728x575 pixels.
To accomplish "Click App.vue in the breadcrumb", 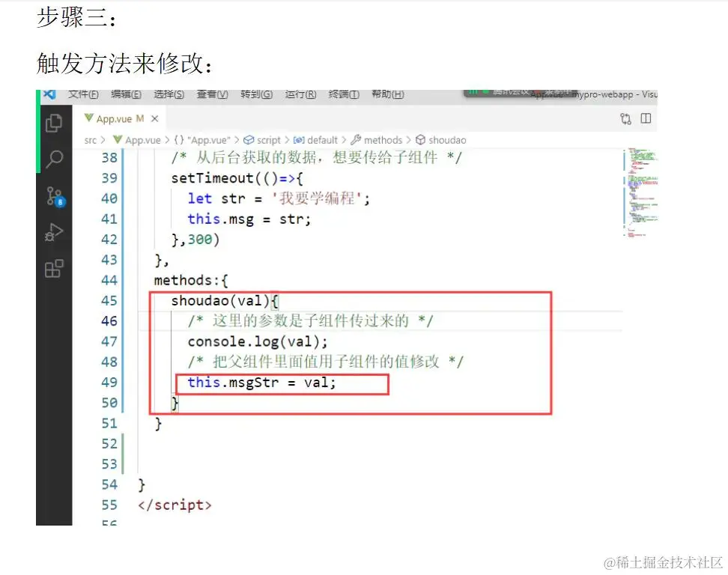I will coord(137,140).
